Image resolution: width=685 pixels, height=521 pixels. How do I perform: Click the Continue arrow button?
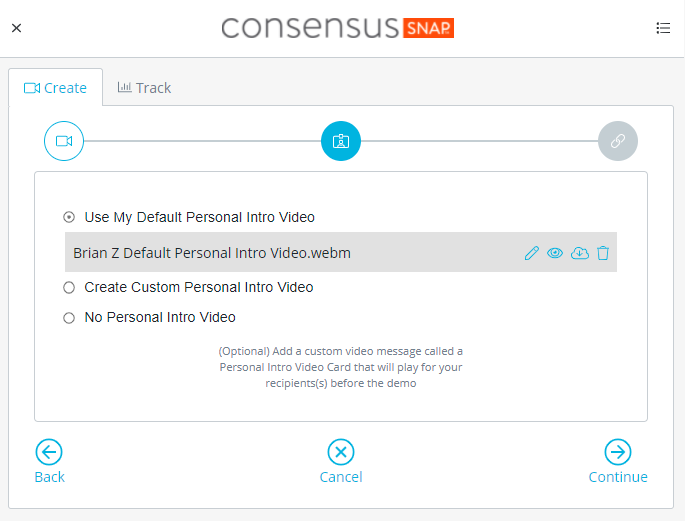pyautogui.click(x=618, y=452)
